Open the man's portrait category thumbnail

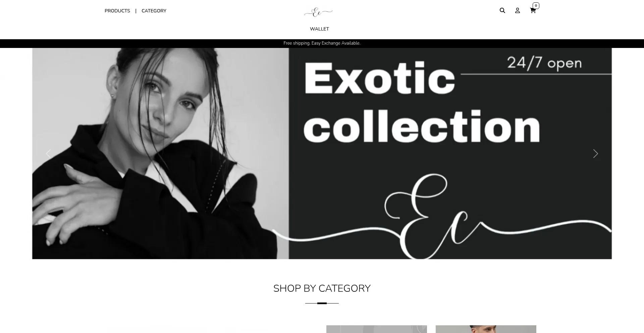486,329
